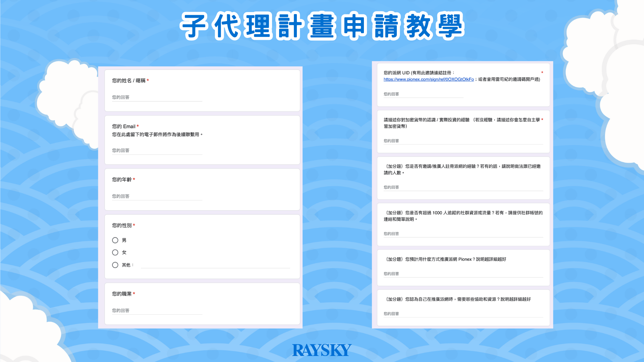Click the 1000 人追蹤 bonus question text
The image size is (644, 362).
(463, 216)
